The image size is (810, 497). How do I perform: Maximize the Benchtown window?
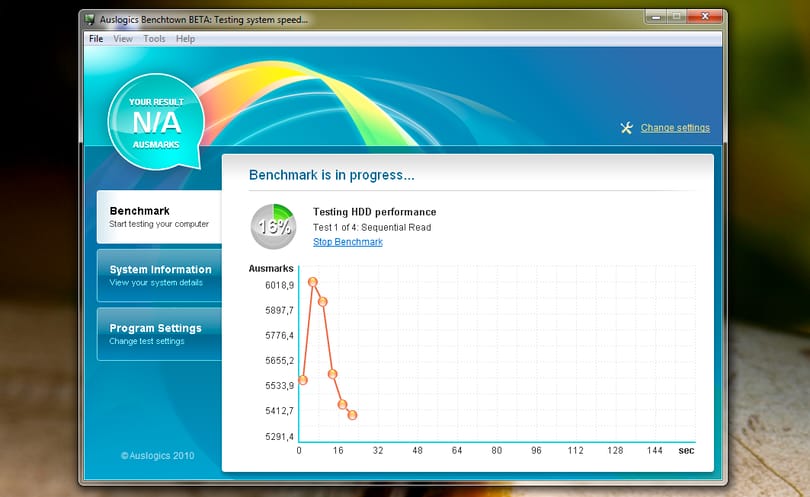[x=677, y=17]
